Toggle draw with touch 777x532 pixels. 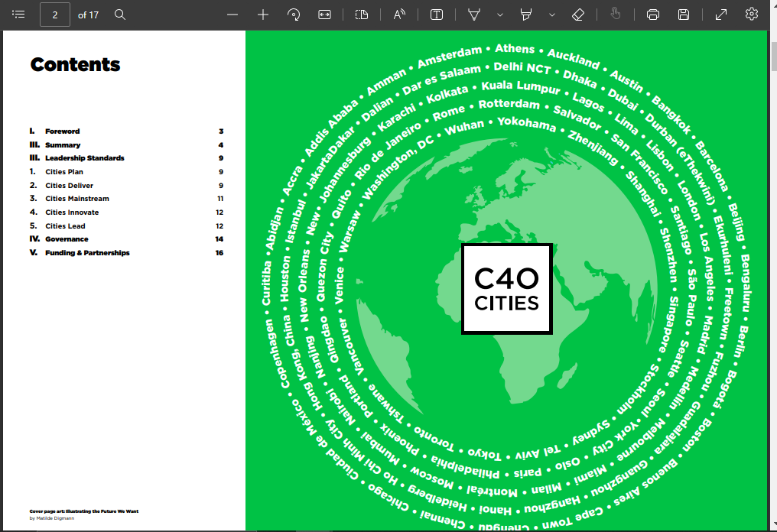click(616, 14)
